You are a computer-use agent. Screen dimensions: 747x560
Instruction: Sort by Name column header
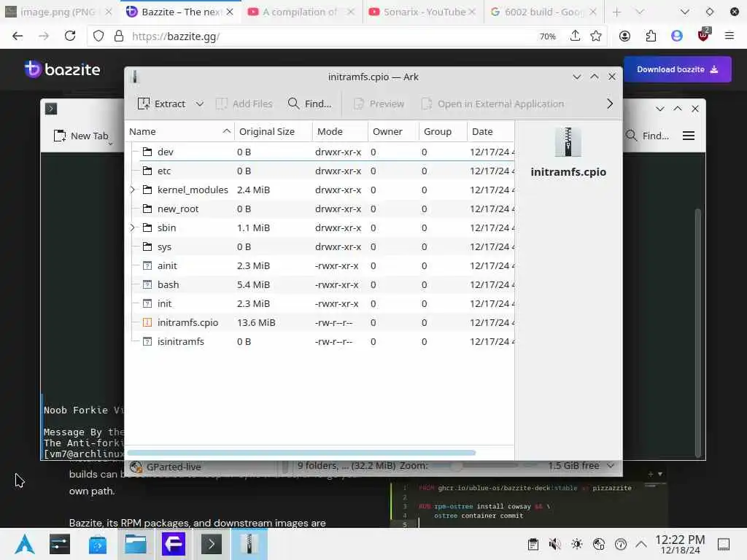179,131
